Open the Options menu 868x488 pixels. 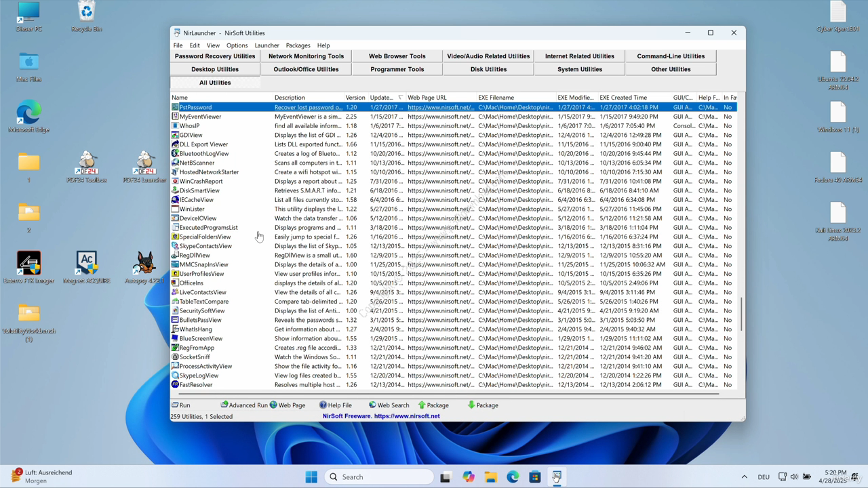point(237,45)
